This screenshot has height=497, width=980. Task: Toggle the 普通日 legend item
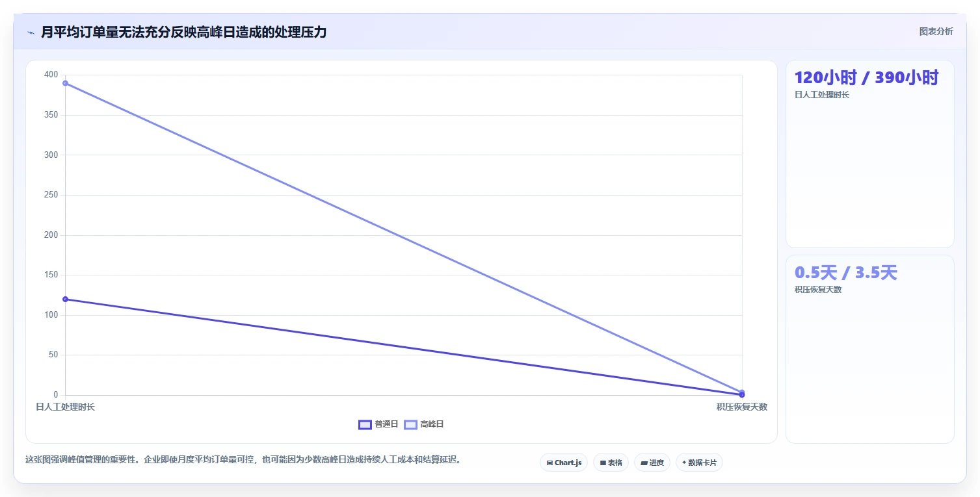click(378, 424)
